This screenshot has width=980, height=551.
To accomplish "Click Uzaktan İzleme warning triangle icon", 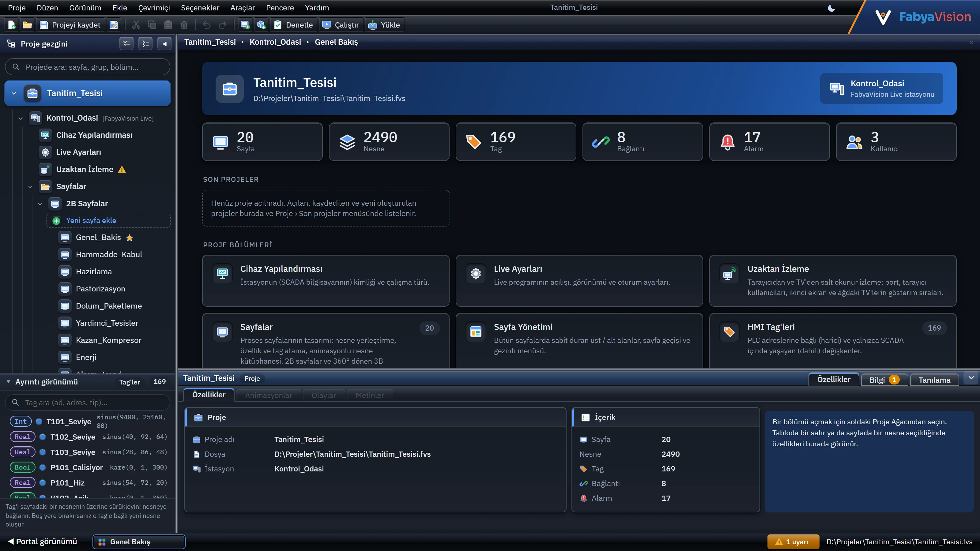I will [122, 170].
